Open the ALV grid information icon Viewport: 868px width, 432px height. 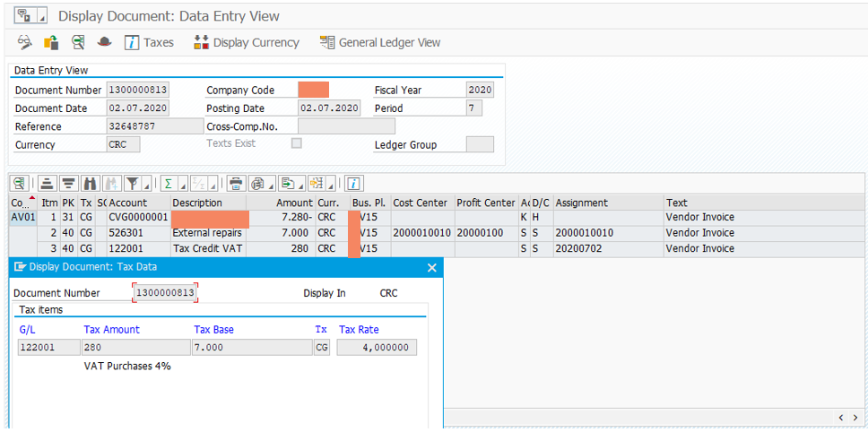click(353, 184)
